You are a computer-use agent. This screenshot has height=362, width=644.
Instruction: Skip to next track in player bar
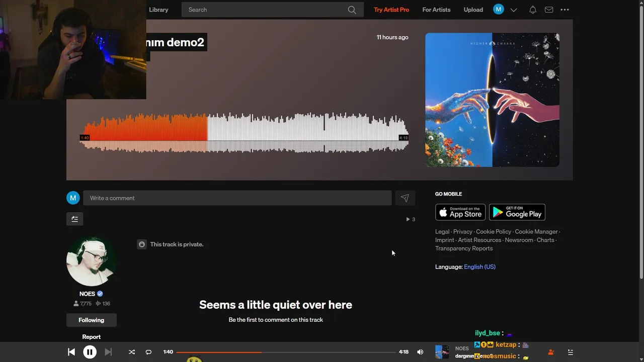tap(108, 352)
